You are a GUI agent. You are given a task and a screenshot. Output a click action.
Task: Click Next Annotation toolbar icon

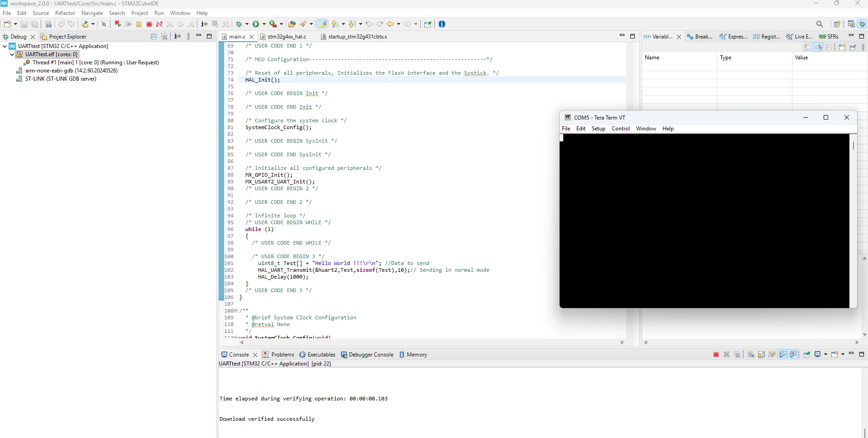(335, 24)
